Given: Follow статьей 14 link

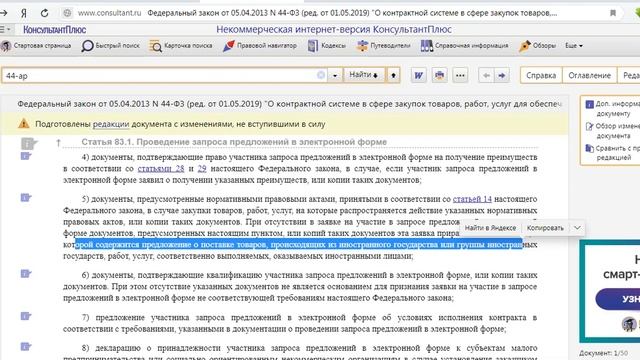Looking at the screenshot, I should click(472, 199).
